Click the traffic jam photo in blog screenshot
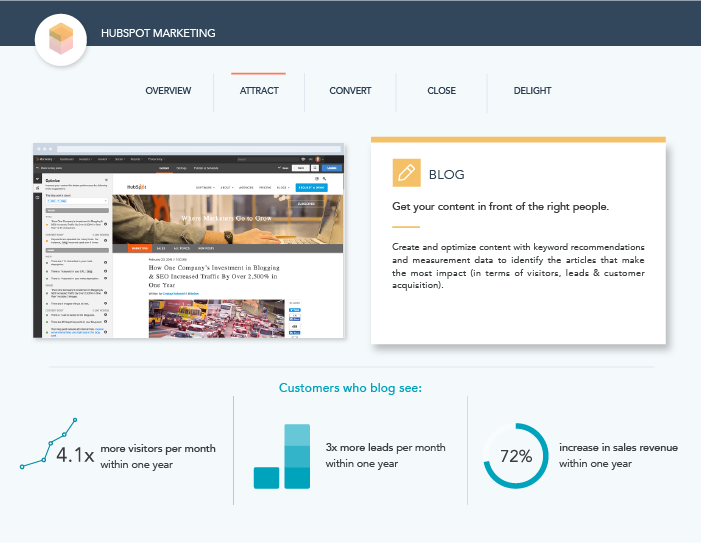 216,318
